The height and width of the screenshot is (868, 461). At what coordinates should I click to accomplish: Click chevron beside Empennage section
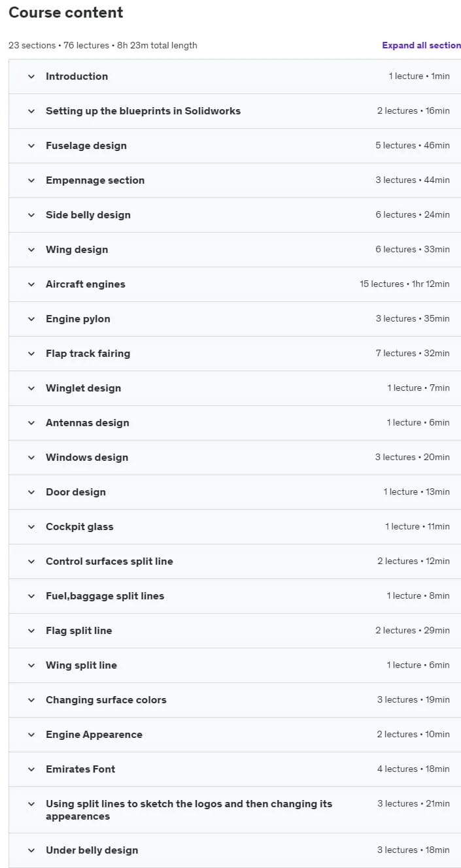(31, 180)
